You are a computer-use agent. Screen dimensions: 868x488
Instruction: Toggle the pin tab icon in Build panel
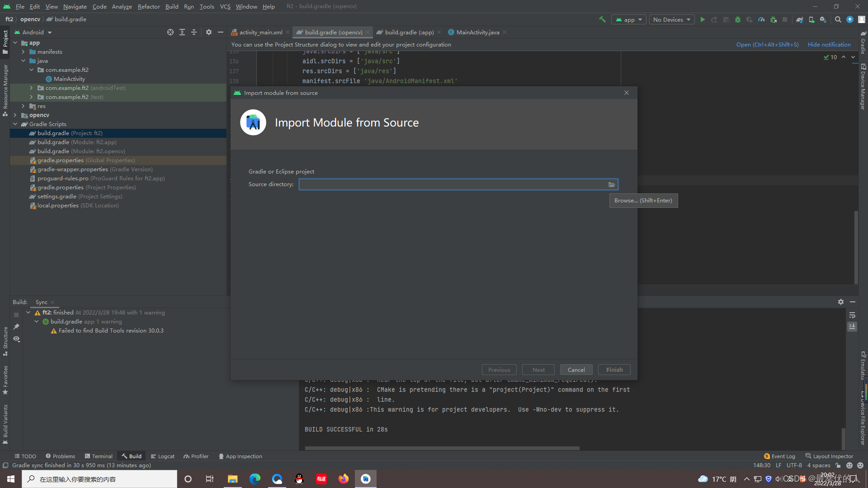click(17, 327)
